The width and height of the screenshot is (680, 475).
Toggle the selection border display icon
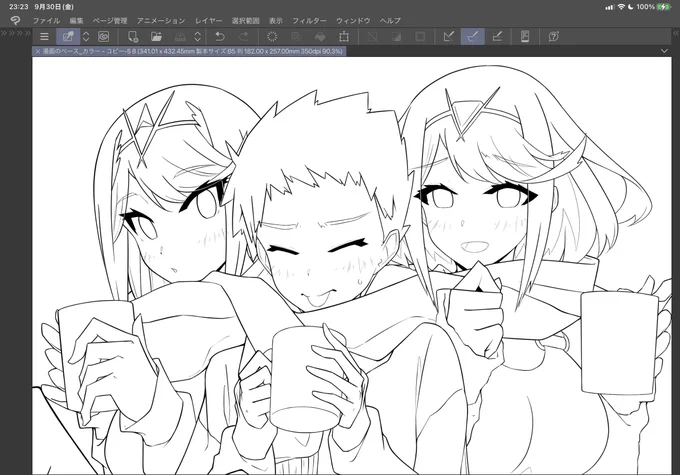click(420, 37)
